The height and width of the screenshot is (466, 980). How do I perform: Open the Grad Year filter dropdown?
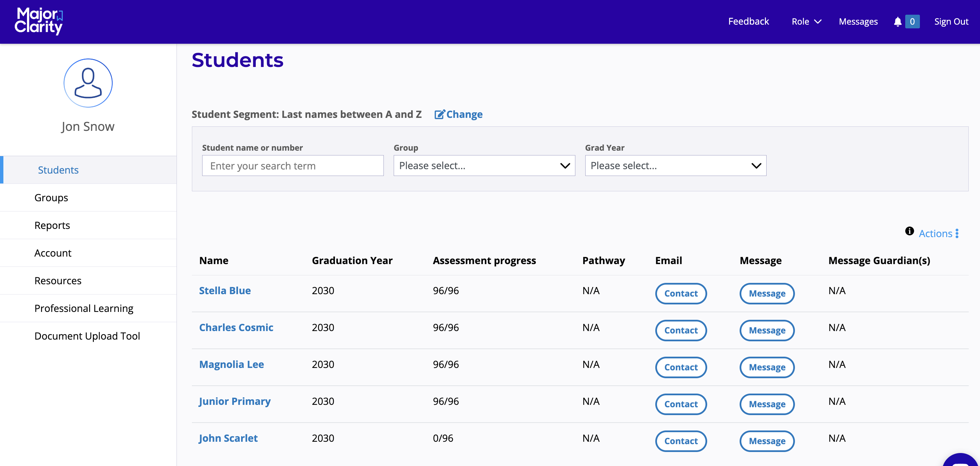pos(675,166)
